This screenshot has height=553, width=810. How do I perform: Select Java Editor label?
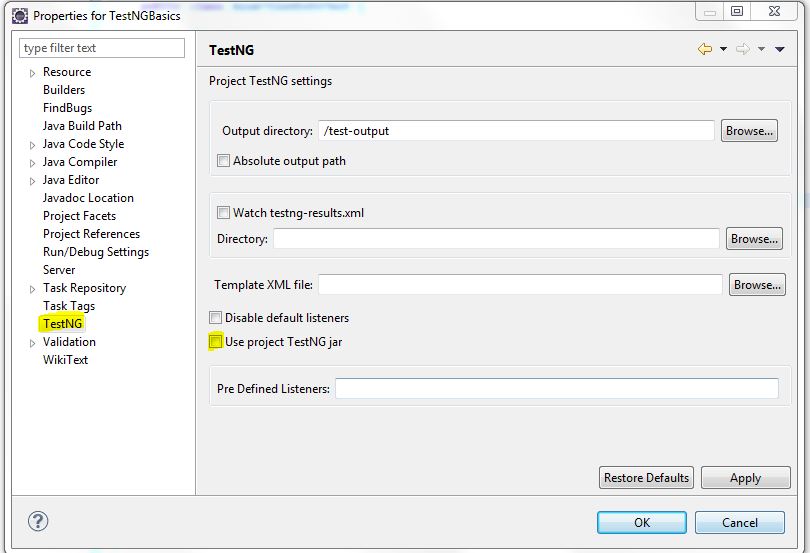point(71,180)
